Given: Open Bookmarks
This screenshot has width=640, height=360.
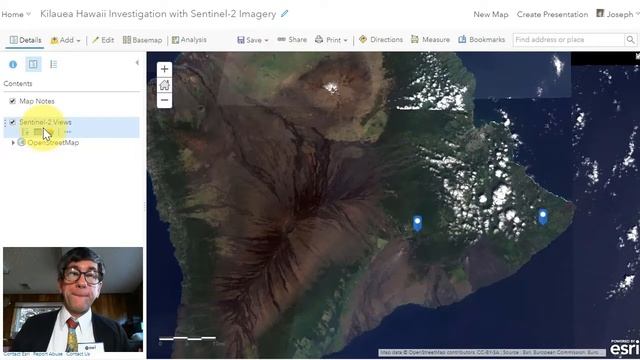Looking at the screenshot, I should click(482, 40).
